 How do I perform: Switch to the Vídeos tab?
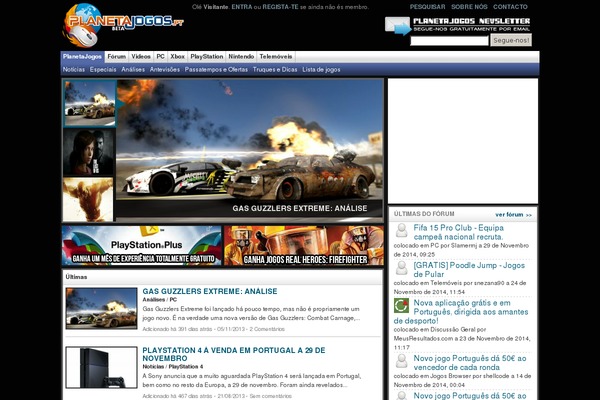pyautogui.click(x=141, y=57)
